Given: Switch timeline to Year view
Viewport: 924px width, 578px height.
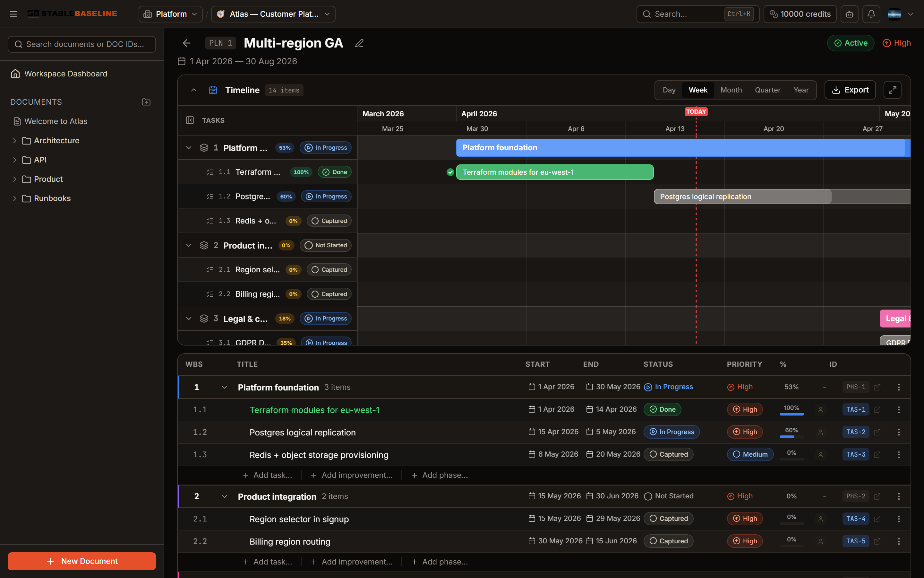Looking at the screenshot, I should point(801,90).
